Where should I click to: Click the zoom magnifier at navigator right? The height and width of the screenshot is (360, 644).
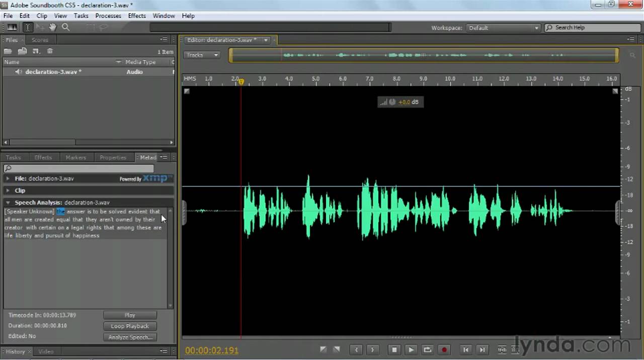click(632, 55)
